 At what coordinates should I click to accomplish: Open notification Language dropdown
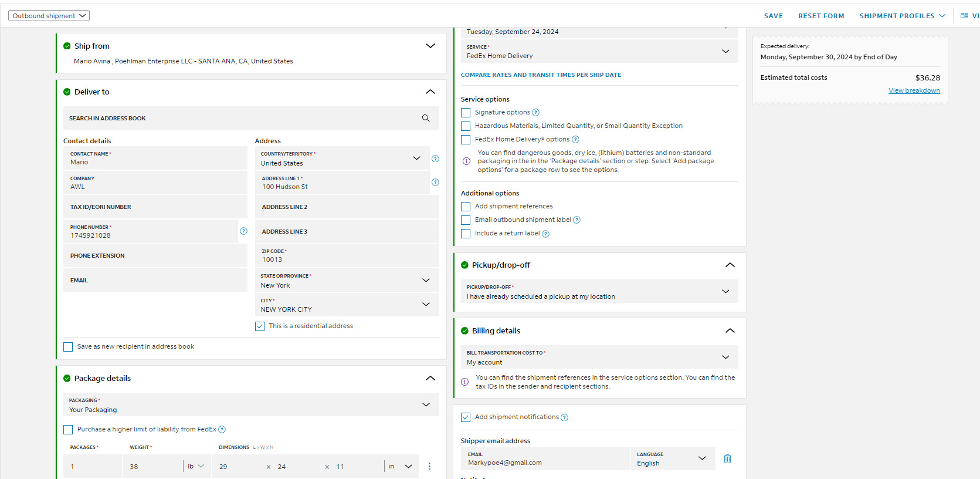[673, 458]
